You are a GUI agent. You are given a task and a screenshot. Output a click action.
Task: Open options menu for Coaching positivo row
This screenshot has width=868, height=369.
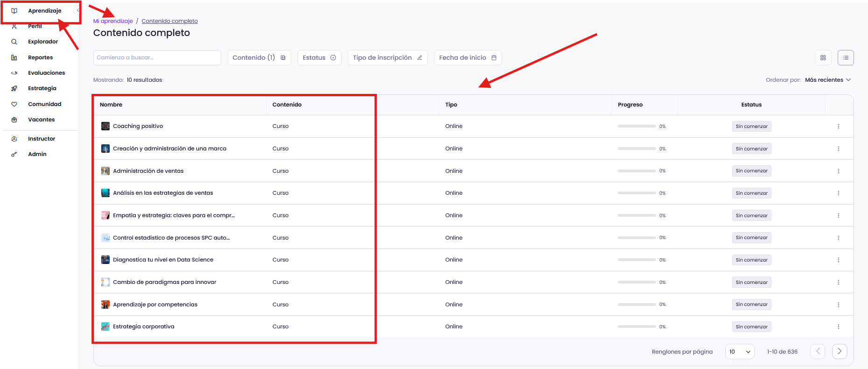point(838,127)
